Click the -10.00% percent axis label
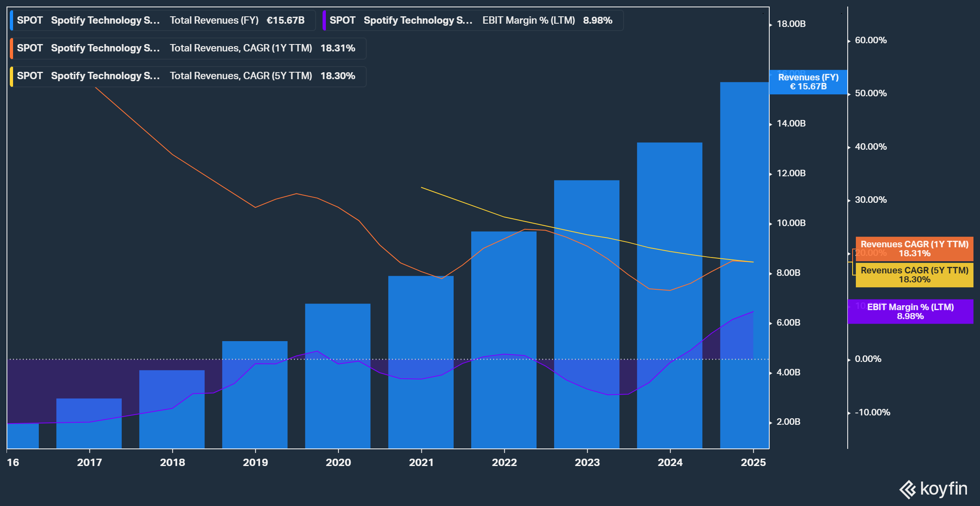980x506 pixels. point(872,412)
